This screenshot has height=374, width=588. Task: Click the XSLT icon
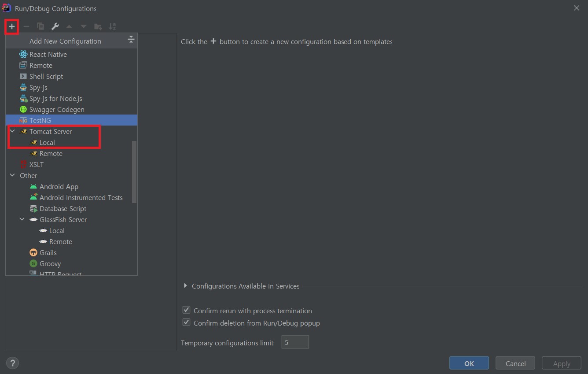[x=23, y=164]
